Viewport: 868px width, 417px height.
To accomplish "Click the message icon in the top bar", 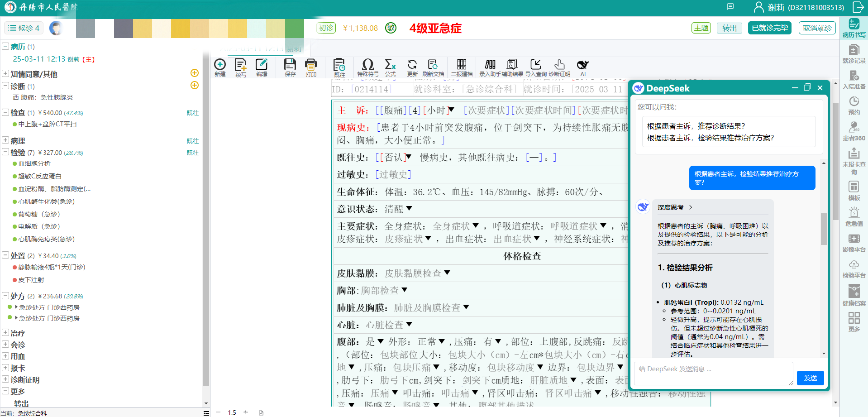I will (x=730, y=7).
